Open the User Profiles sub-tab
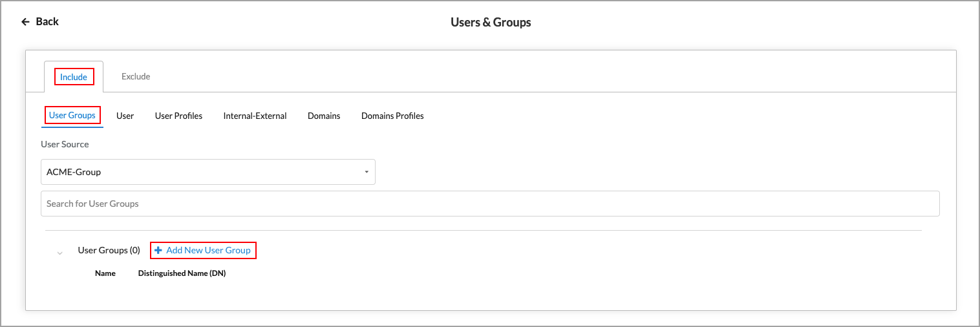This screenshot has width=980, height=327. 178,116
